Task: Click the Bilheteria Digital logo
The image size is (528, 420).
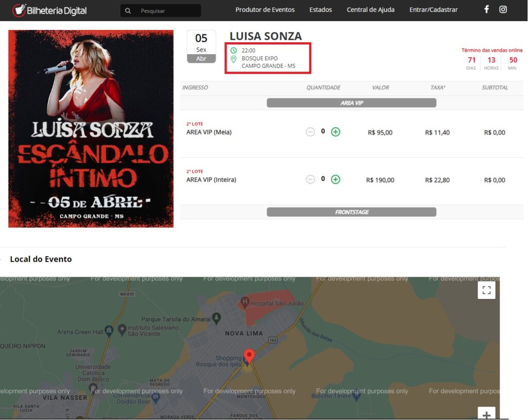Action: pyautogui.click(x=49, y=10)
